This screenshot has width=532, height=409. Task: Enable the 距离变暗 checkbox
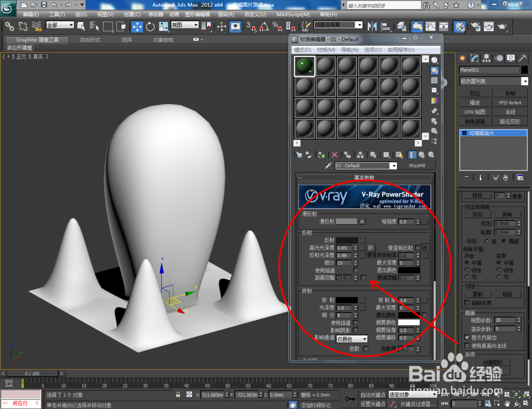pos(363,277)
